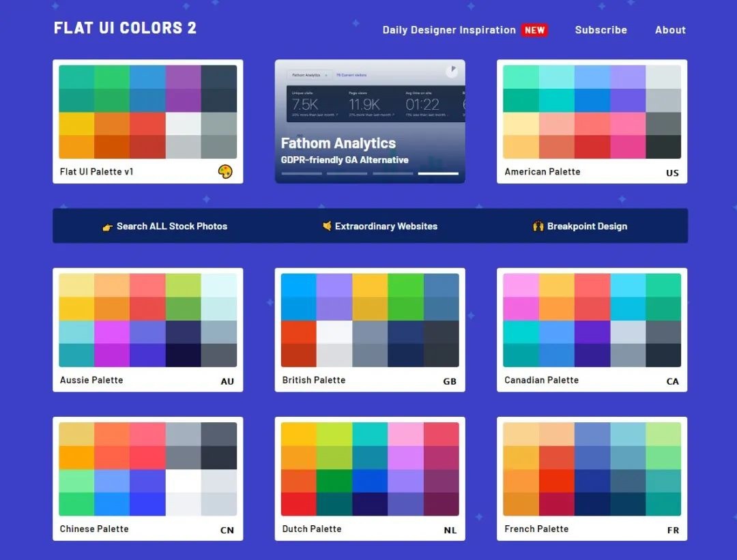Click the FLAT UI COLORS 2 logo
Image resolution: width=737 pixels, height=560 pixels.
(x=125, y=28)
